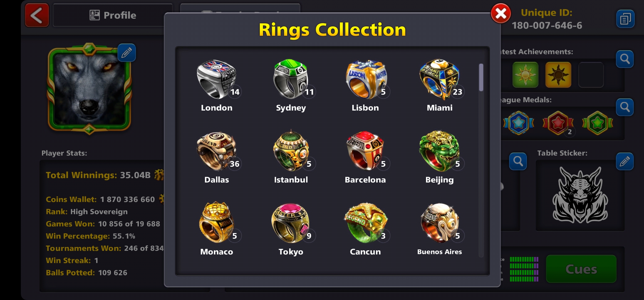Copy the Unique ID

[x=625, y=19]
